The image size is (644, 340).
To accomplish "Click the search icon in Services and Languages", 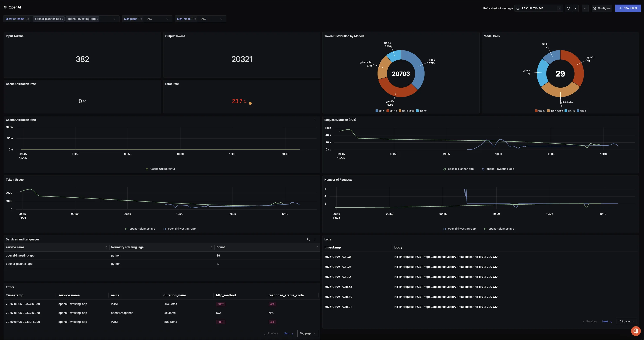I will click(x=308, y=239).
